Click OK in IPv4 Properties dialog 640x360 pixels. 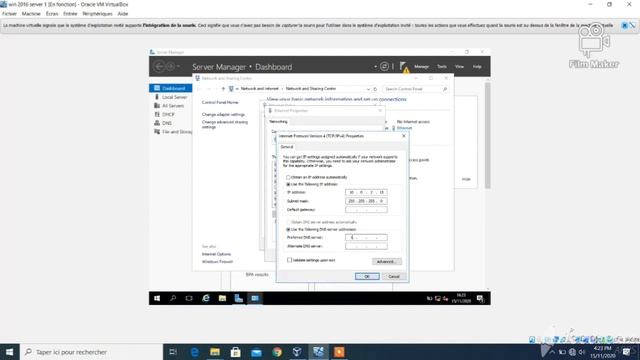(367, 277)
